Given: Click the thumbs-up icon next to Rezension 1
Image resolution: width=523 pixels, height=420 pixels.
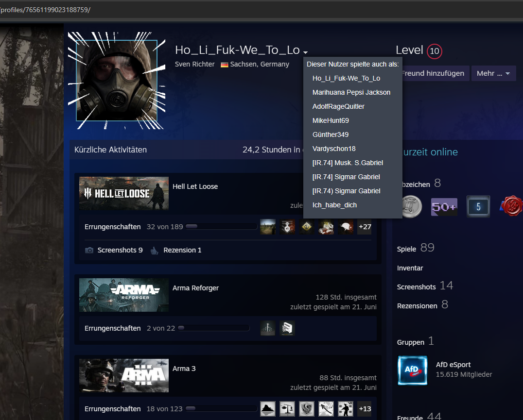Looking at the screenshot, I should point(155,251).
